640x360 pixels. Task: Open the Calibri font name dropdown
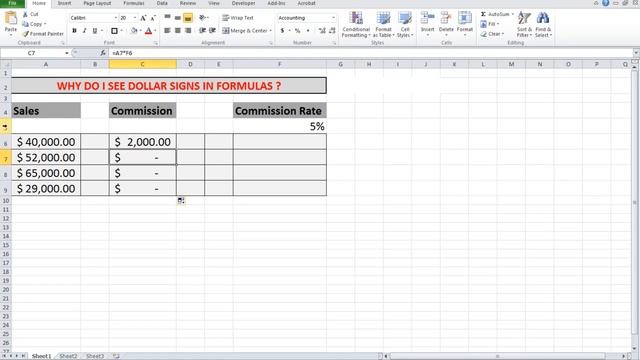pyautogui.click(x=116, y=18)
